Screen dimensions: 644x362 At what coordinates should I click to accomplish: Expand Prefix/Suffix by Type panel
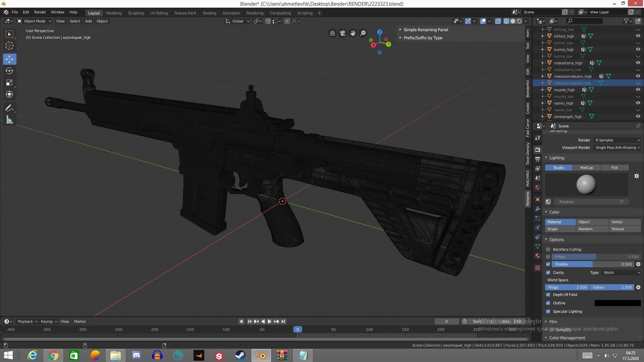423,38
